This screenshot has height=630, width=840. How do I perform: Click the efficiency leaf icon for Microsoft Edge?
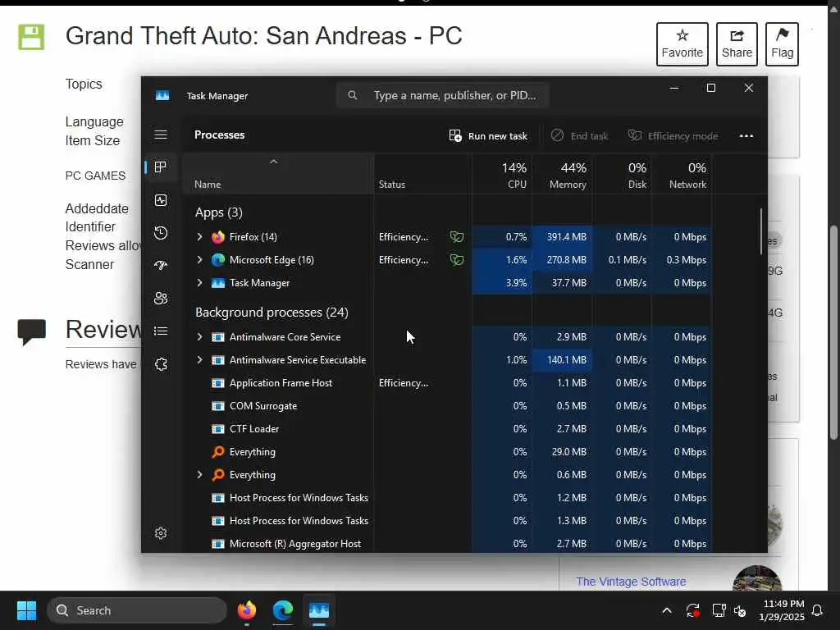(456, 260)
